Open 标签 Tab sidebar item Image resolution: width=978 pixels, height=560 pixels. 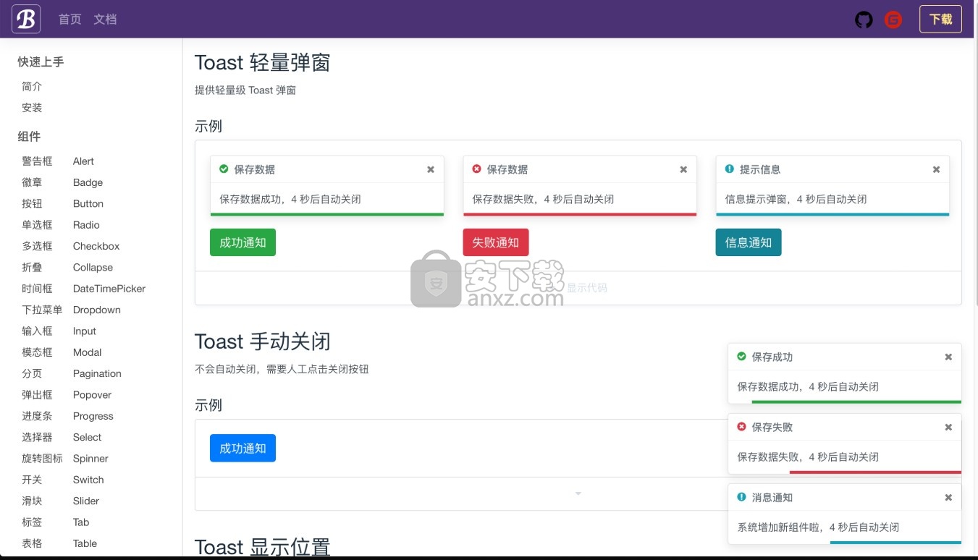(x=56, y=522)
